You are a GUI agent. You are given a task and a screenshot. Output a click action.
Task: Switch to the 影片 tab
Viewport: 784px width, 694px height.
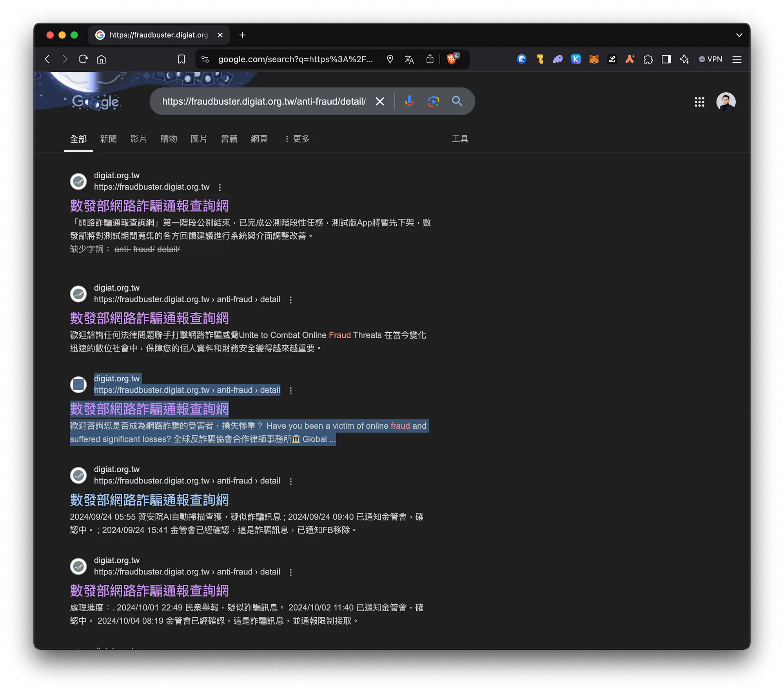pyautogui.click(x=138, y=139)
